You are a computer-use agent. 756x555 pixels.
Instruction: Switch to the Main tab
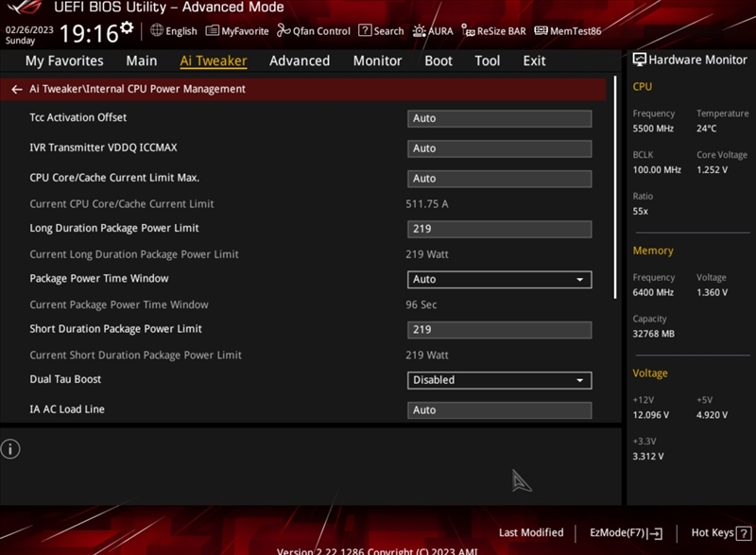[x=141, y=61]
